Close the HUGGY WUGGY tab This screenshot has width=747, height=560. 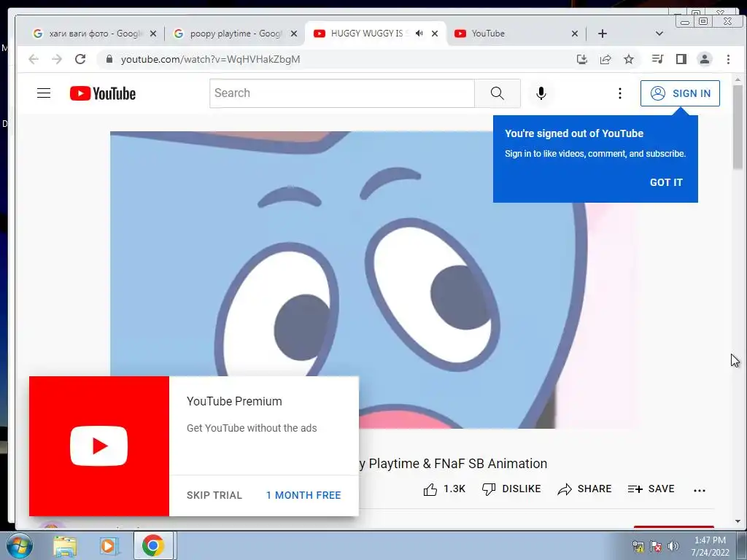[x=435, y=34]
